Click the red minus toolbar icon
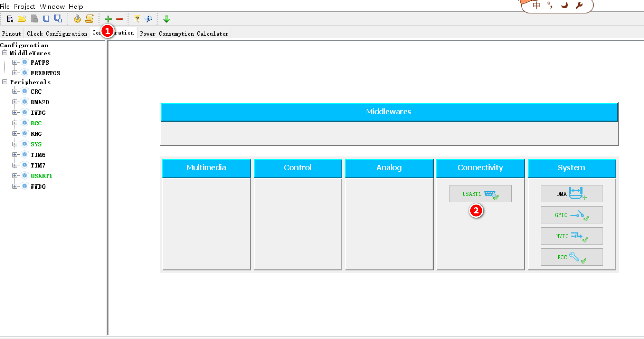The image size is (644, 339). coord(119,19)
